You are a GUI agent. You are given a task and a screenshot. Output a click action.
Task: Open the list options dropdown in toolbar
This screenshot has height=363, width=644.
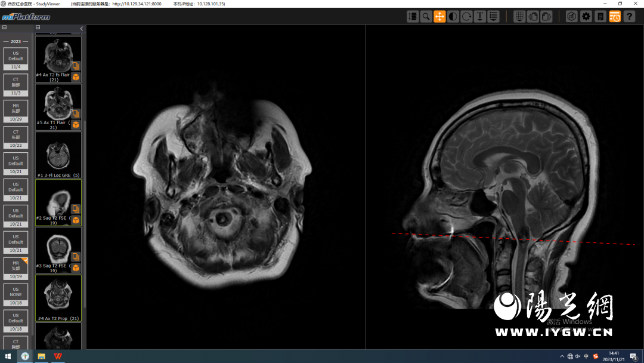click(493, 17)
